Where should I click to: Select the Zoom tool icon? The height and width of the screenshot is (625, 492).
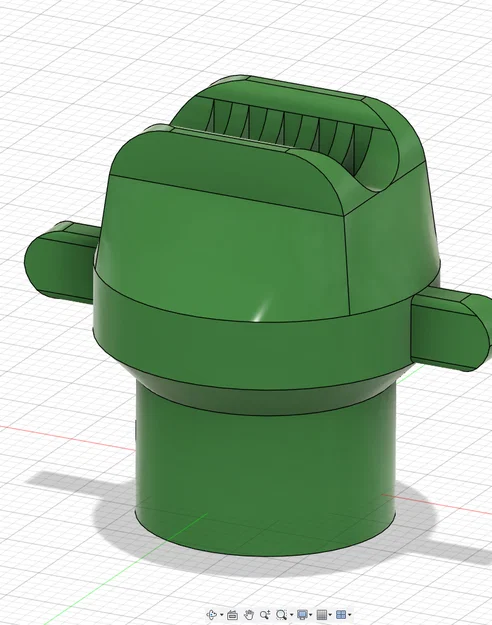[265, 615]
